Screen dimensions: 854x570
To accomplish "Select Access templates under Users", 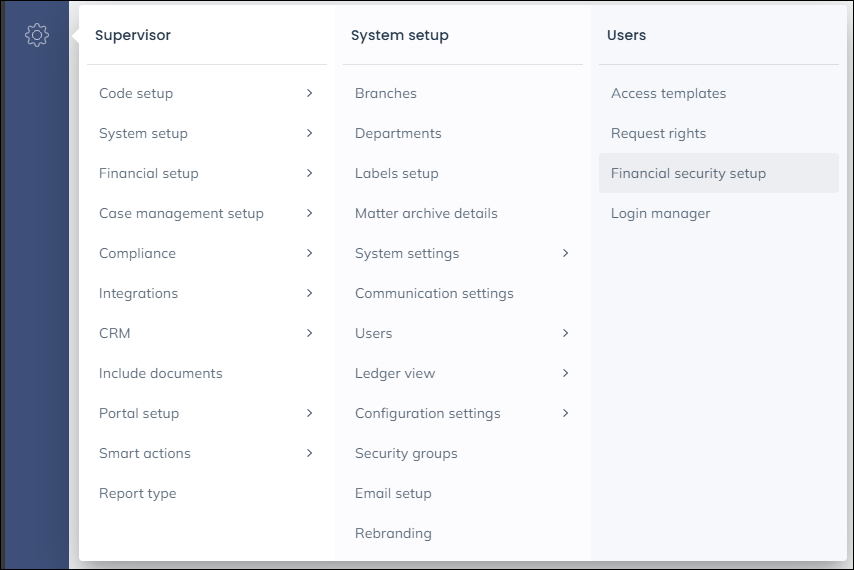I will (668, 93).
